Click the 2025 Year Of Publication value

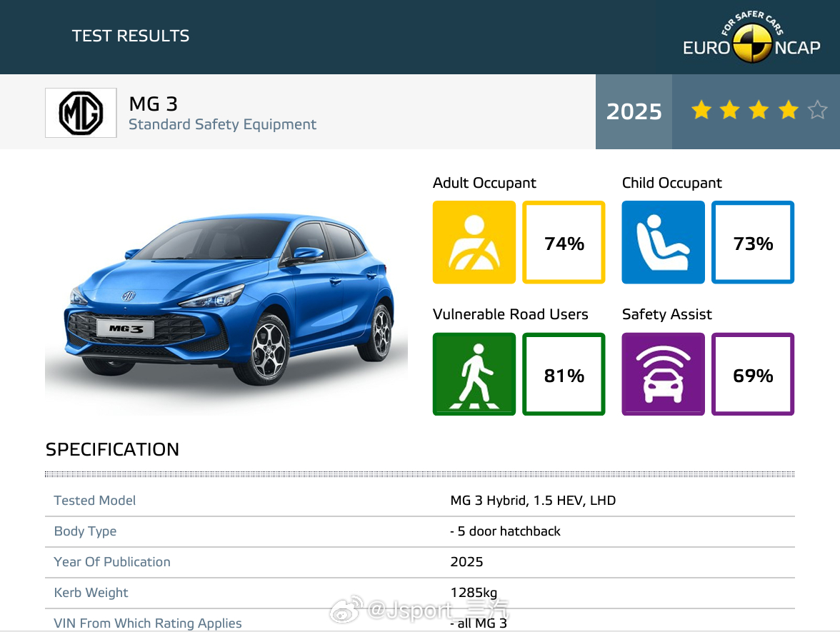(466, 562)
